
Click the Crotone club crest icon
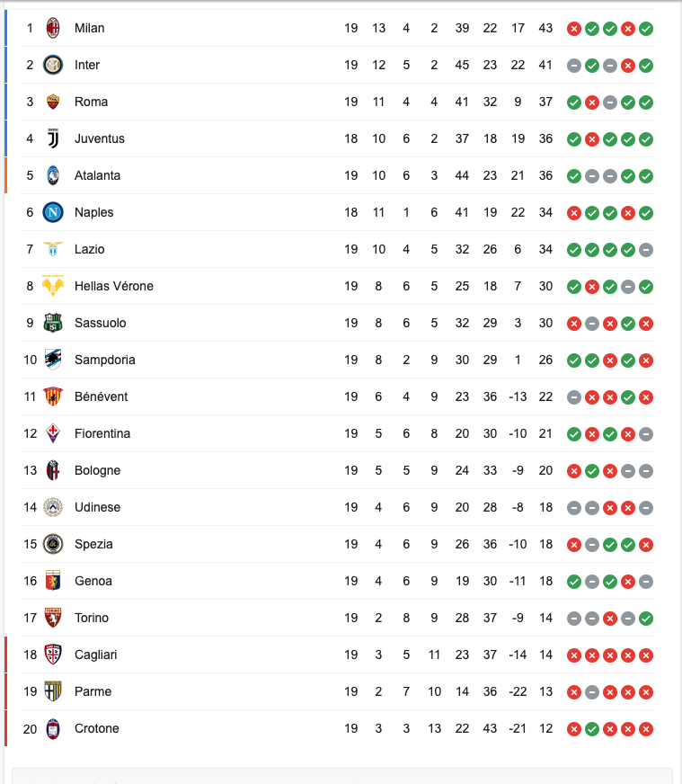(x=54, y=728)
